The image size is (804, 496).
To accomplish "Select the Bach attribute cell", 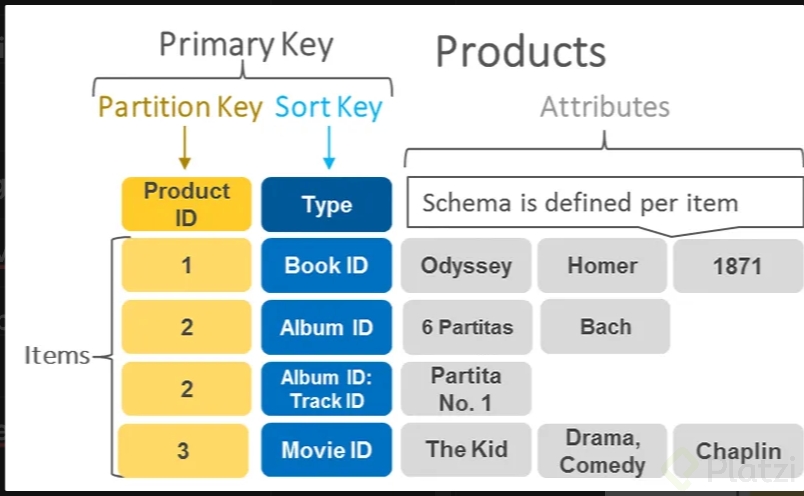I will pos(605,327).
